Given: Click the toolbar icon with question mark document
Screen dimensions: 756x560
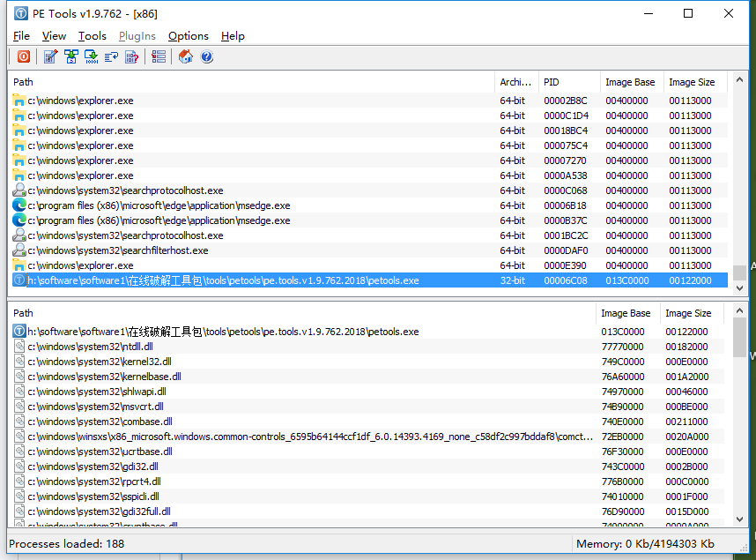Looking at the screenshot, I should tap(132, 57).
